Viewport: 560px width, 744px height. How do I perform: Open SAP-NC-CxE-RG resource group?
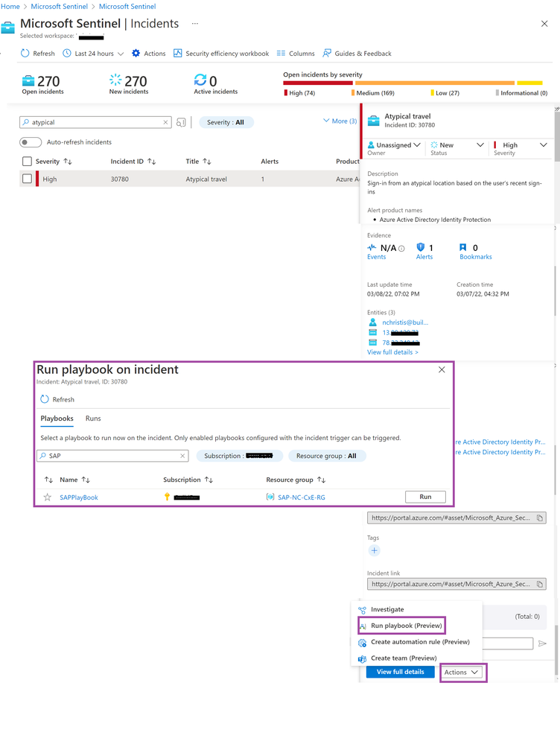[302, 497]
